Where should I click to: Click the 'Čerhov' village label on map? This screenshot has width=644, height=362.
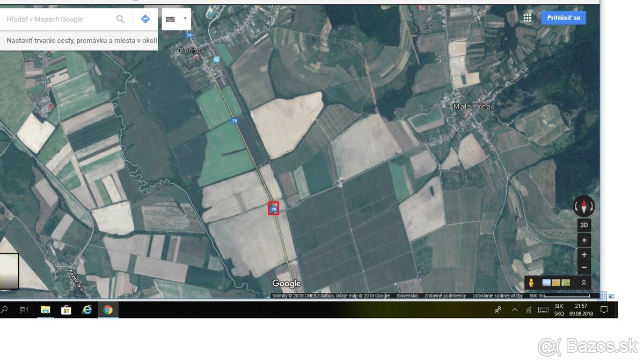tap(192, 50)
